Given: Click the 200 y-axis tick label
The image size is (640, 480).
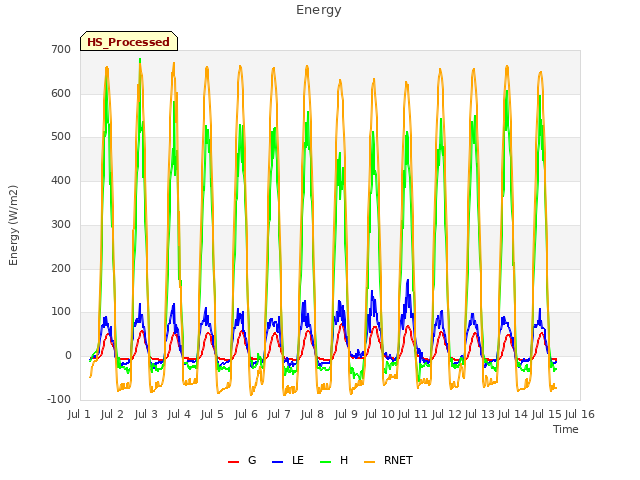Looking at the screenshot, I should pos(61,269).
